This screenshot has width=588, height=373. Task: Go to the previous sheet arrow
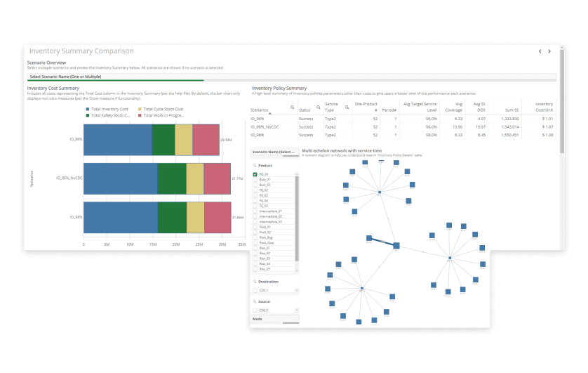540,51
